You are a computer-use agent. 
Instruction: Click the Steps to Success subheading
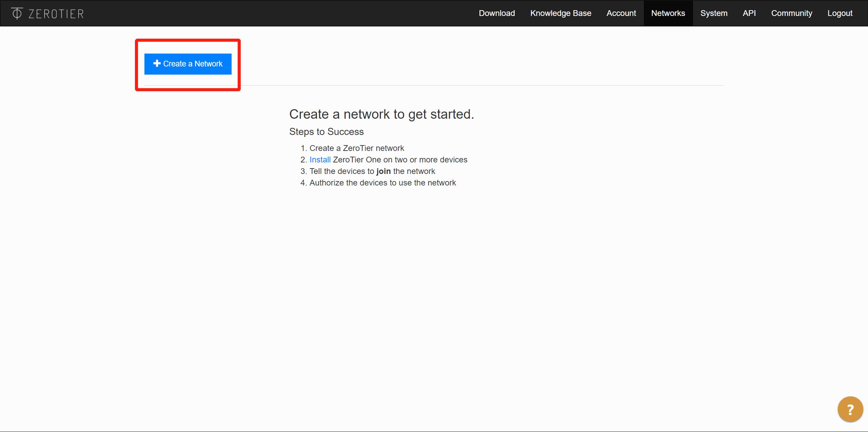coord(326,132)
